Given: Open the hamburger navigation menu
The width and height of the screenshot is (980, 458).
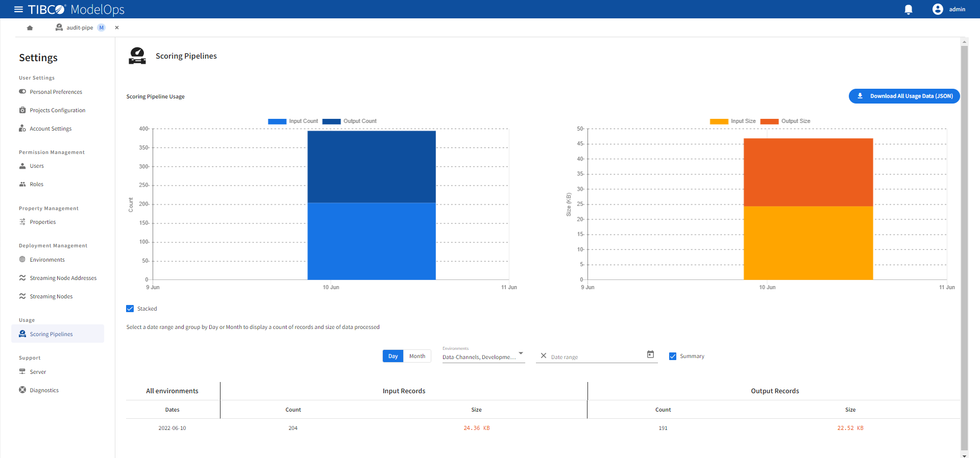Looking at the screenshot, I should 18,9.
